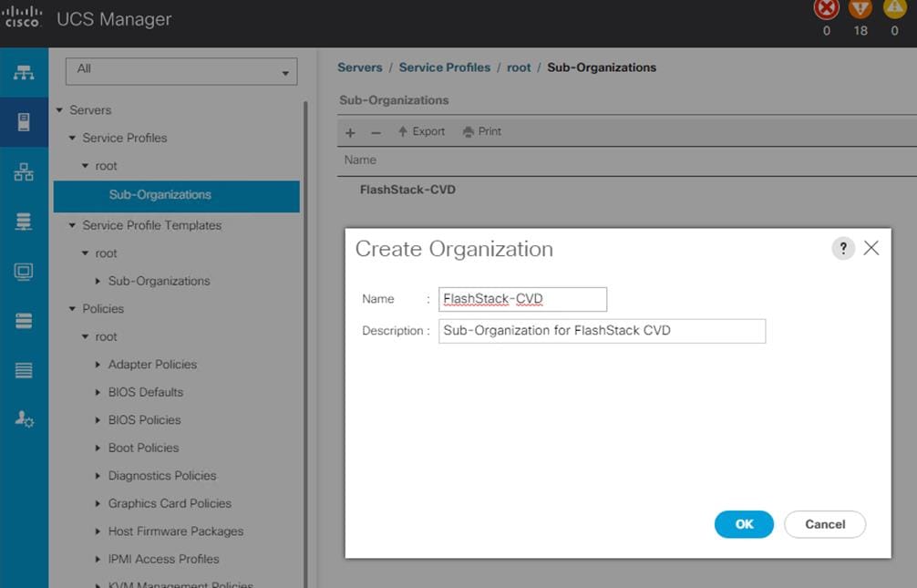Select the Servers tab icon in the sidebar
Viewport: 917px width, 588px height.
(x=24, y=122)
